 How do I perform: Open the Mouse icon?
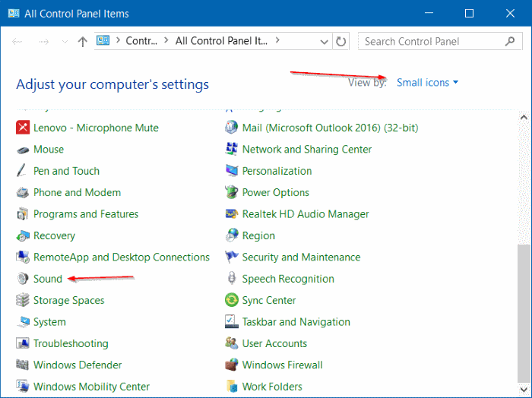(23, 150)
